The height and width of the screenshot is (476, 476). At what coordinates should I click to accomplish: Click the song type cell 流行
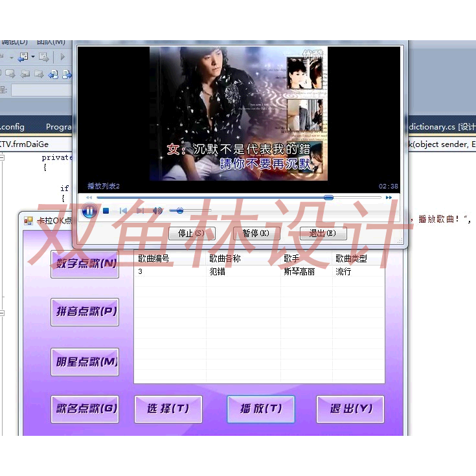tap(343, 271)
